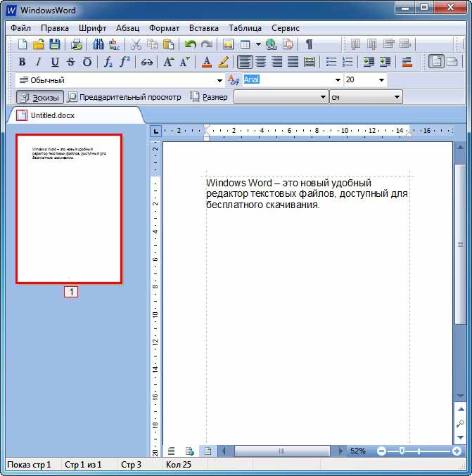Open the Файл menu
The height and width of the screenshot is (476, 472).
tap(20, 28)
